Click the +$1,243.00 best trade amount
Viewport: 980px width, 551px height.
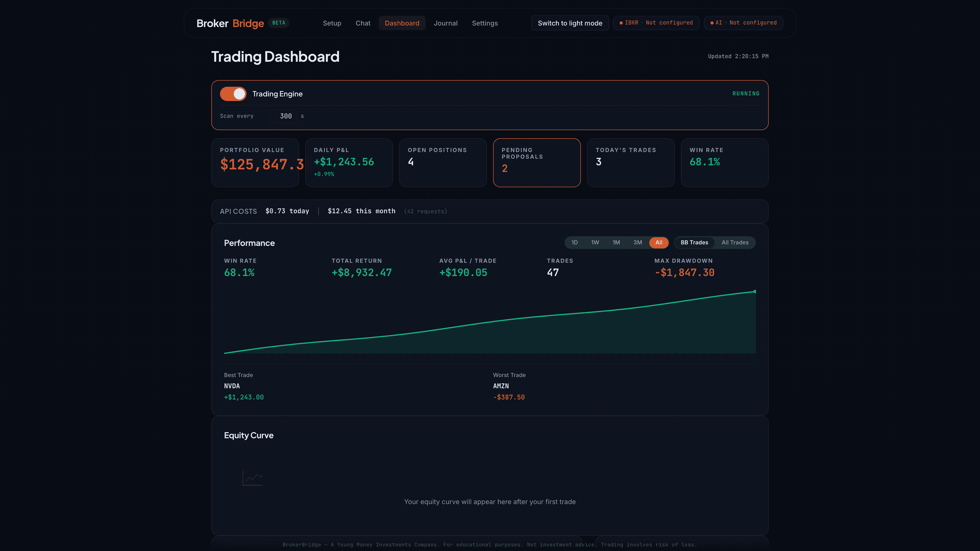244,397
